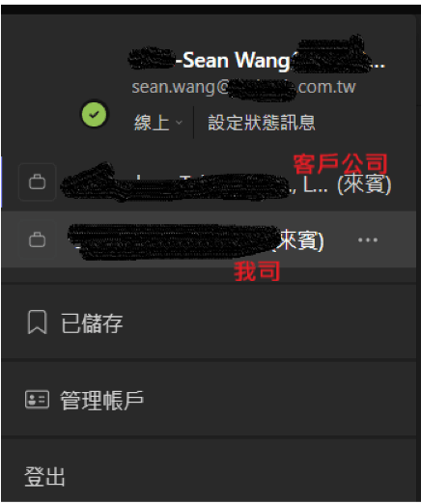
Task: Click the red 我司 annotation text
Action: coord(257,271)
